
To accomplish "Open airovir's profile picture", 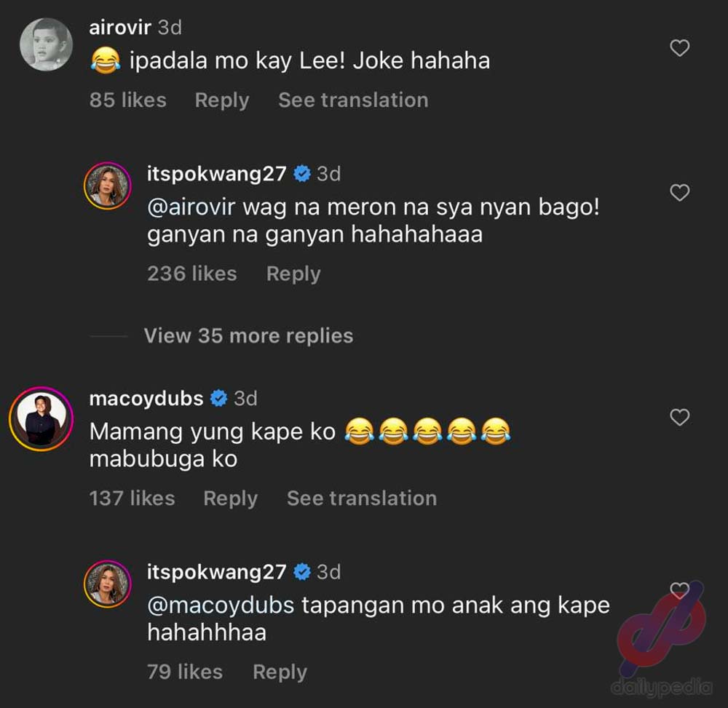I will pos(46,44).
